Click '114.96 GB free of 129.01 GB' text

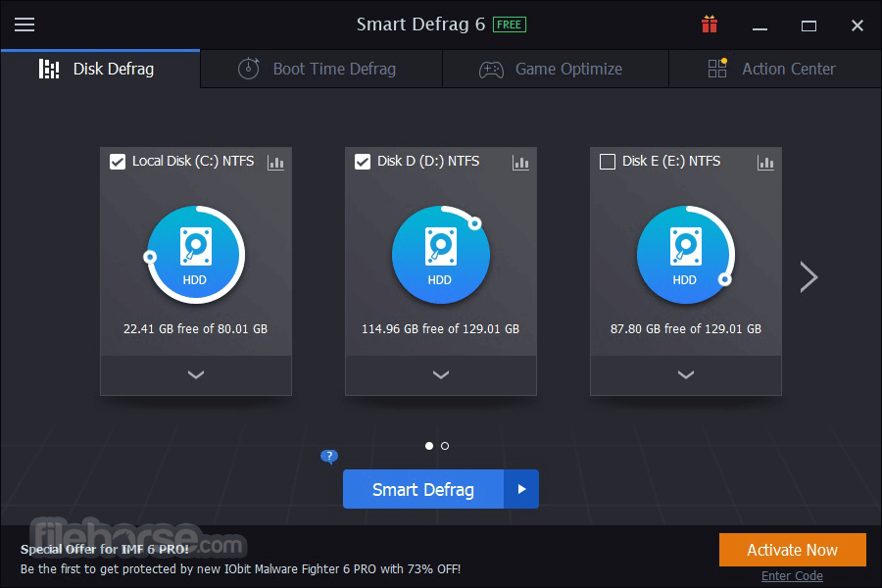click(x=440, y=328)
